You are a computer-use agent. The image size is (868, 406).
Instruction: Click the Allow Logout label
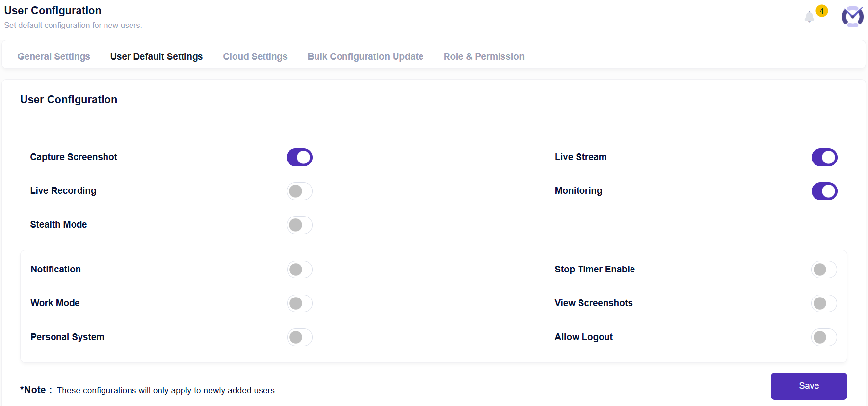point(584,337)
